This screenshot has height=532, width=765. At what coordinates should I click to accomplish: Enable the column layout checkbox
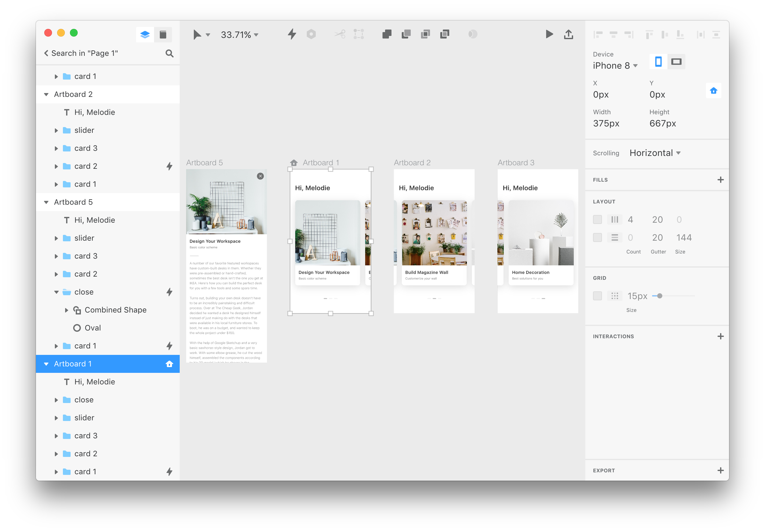(x=597, y=219)
